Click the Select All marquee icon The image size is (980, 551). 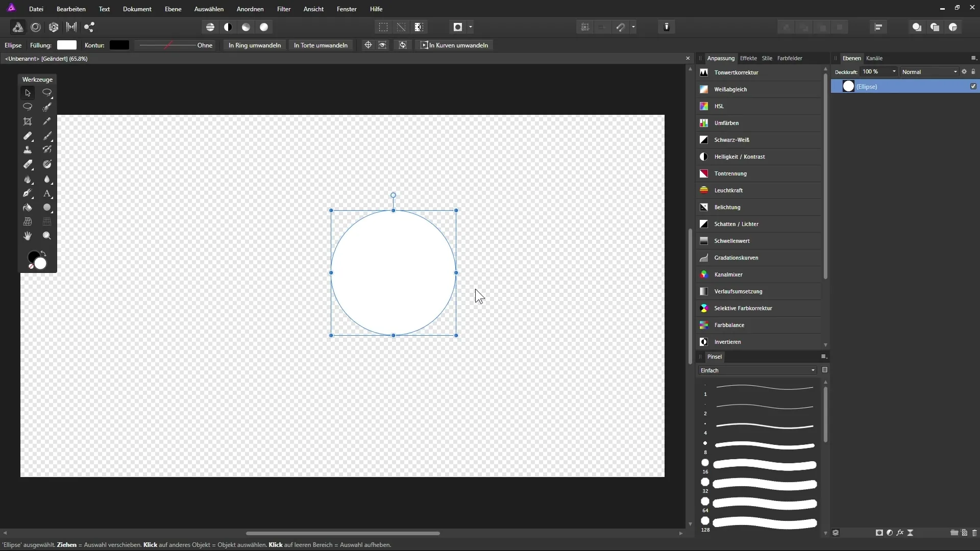tap(383, 27)
